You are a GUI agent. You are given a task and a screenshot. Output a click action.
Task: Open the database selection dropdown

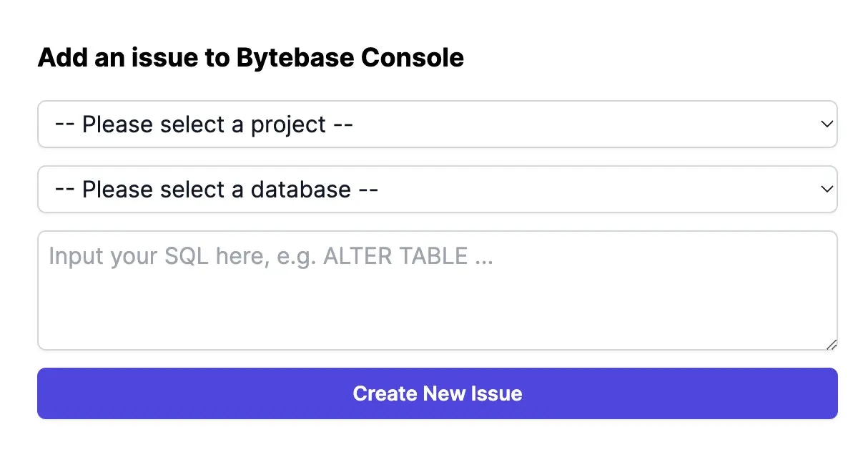coord(436,190)
